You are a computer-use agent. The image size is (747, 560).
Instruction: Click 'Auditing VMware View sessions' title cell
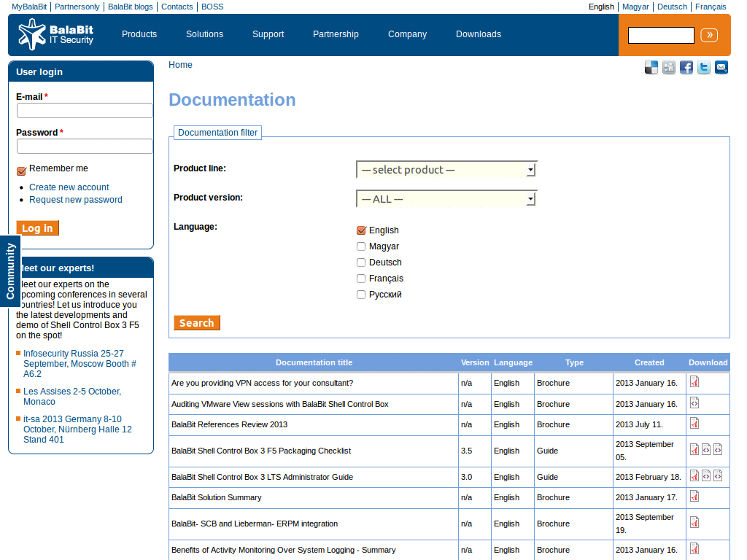314,404
